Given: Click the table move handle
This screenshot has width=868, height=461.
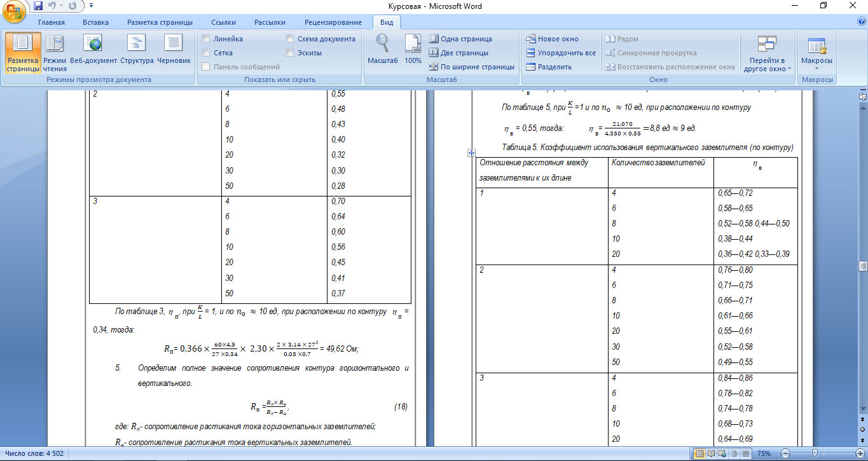Looking at the screenshot, I should click(x=471, y=153).
